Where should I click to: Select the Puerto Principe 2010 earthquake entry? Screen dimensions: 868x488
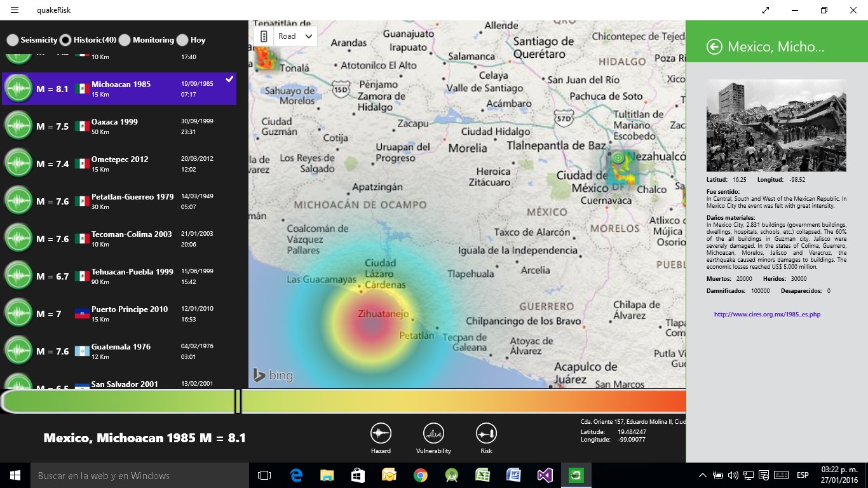119,313
